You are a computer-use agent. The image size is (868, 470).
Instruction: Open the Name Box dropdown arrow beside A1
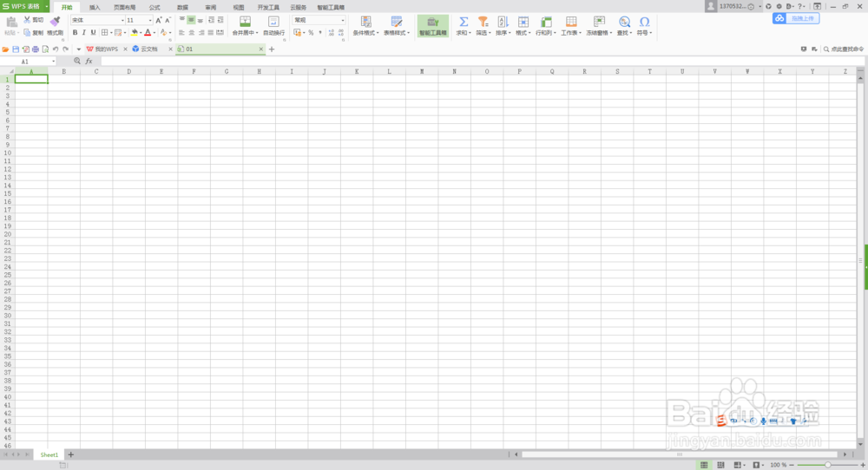pos(53,62)
